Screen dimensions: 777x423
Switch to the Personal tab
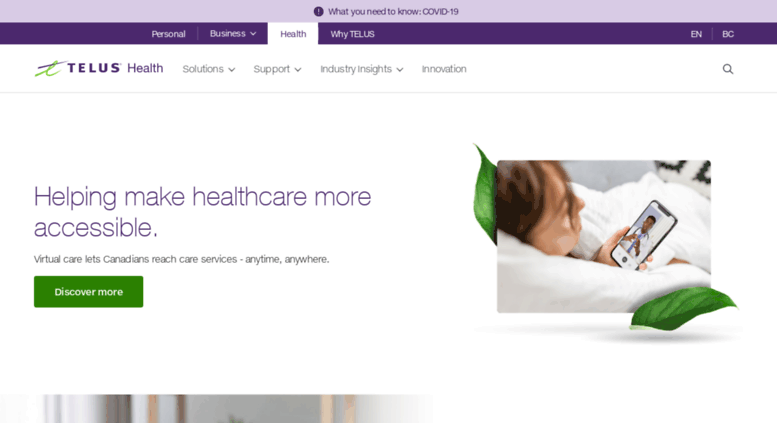pyautogui.click(x=168, y=34)
